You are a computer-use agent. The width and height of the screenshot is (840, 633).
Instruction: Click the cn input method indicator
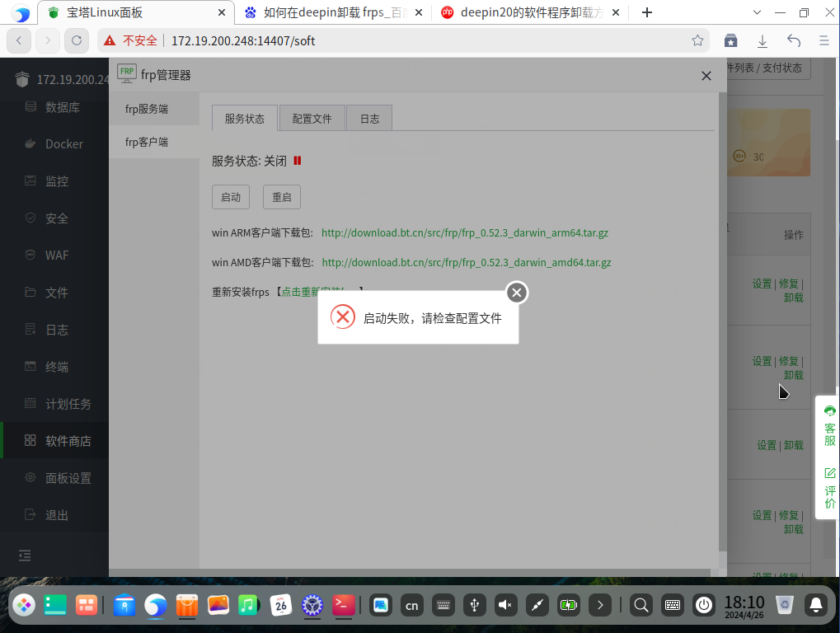412,605
